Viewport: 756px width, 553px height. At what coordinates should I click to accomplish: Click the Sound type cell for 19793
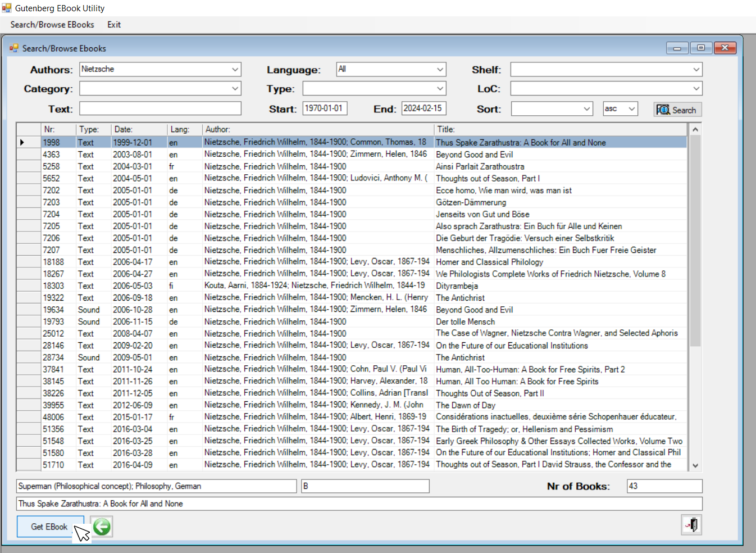click(x=93, y=321)
